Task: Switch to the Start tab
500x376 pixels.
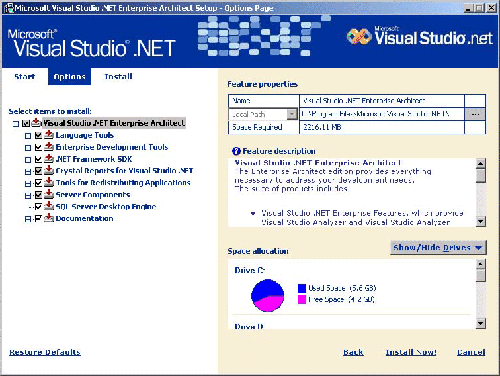Action: click(25, 76)
